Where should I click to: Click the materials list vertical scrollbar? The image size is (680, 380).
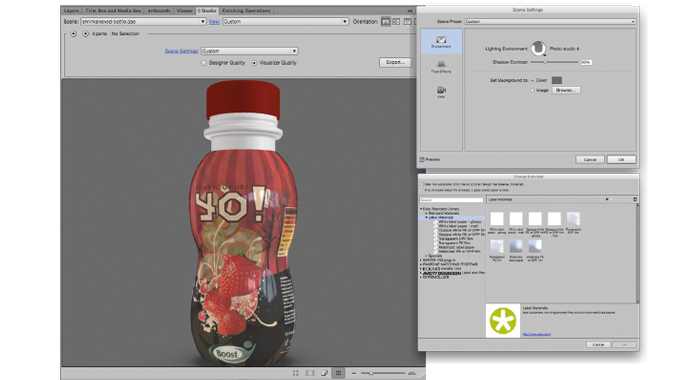[637, 253]
